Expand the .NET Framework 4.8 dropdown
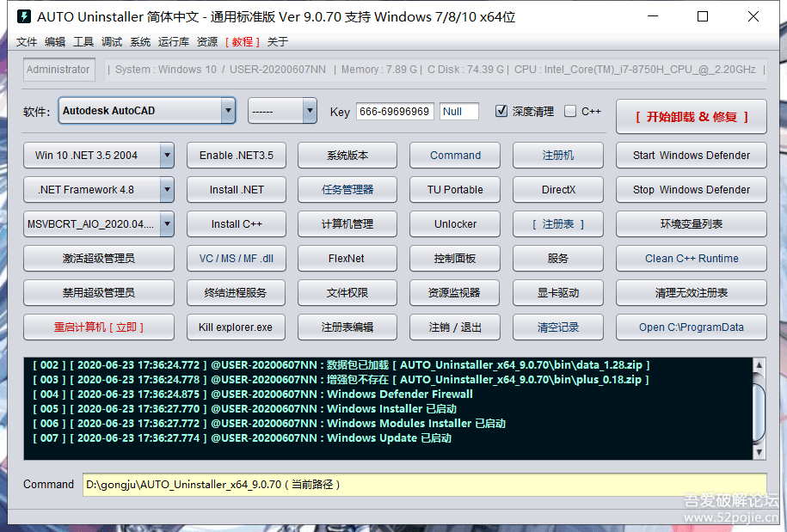The height and width of the screenshot is (532, 787). pos(98,190)
